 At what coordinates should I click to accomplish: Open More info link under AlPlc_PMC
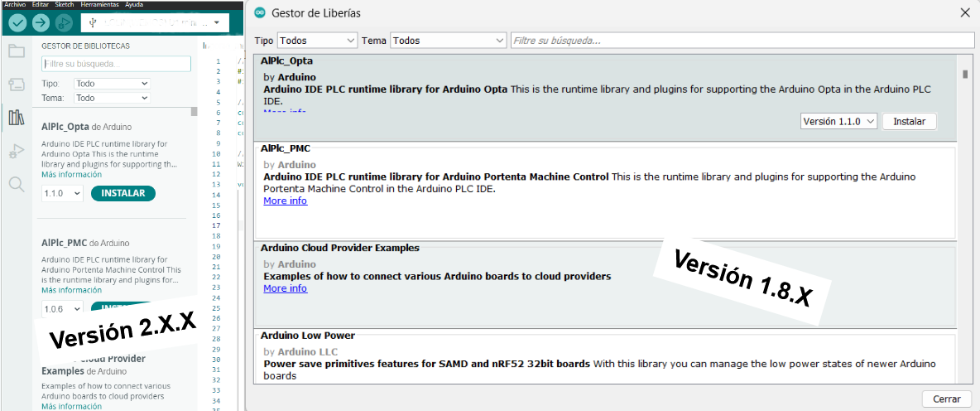[285, 201]
